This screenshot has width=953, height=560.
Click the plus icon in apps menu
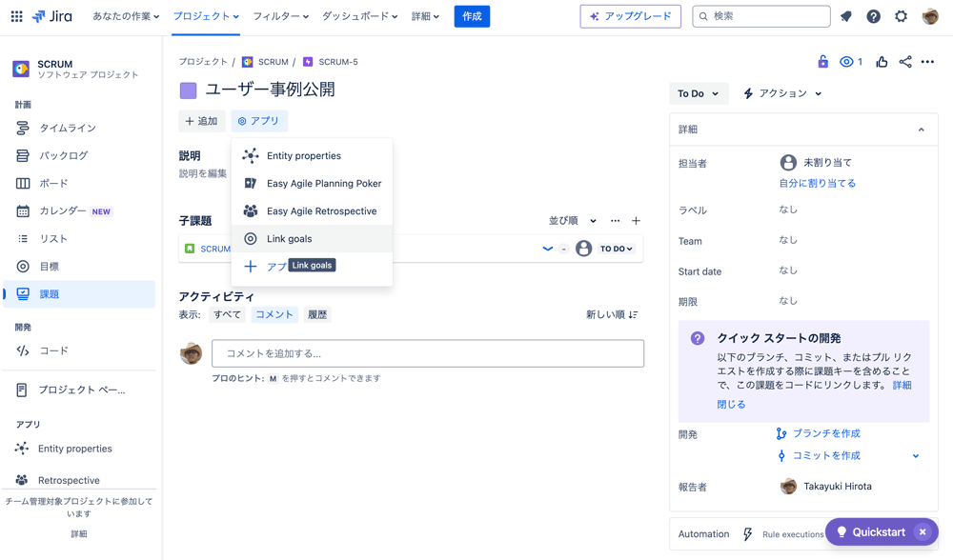pyautogui.click(x=250, y=266)
